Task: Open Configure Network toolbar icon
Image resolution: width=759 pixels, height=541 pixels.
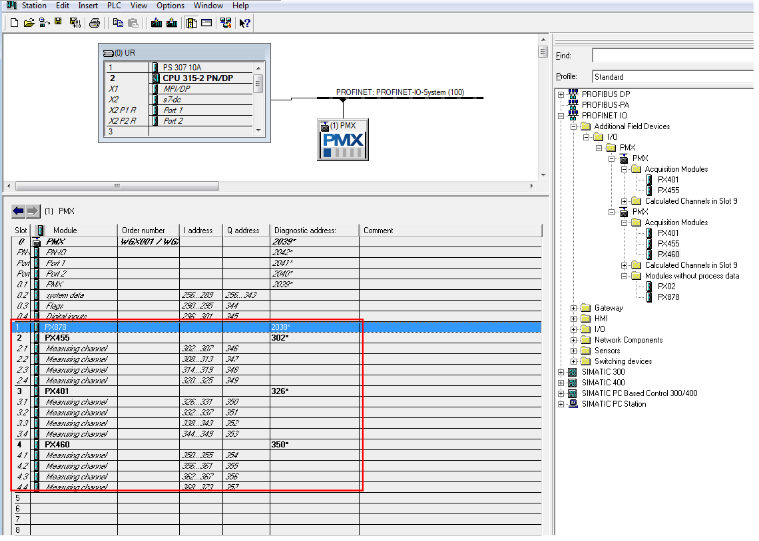Action: [226, 23]
